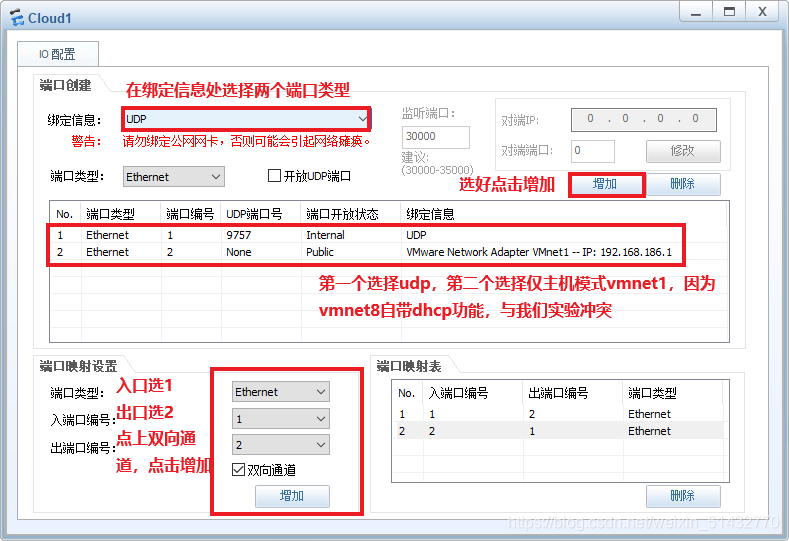Select mapping row 1 from port 1 to 2
The height and width of the screenshot is (541, 789).
560,414
